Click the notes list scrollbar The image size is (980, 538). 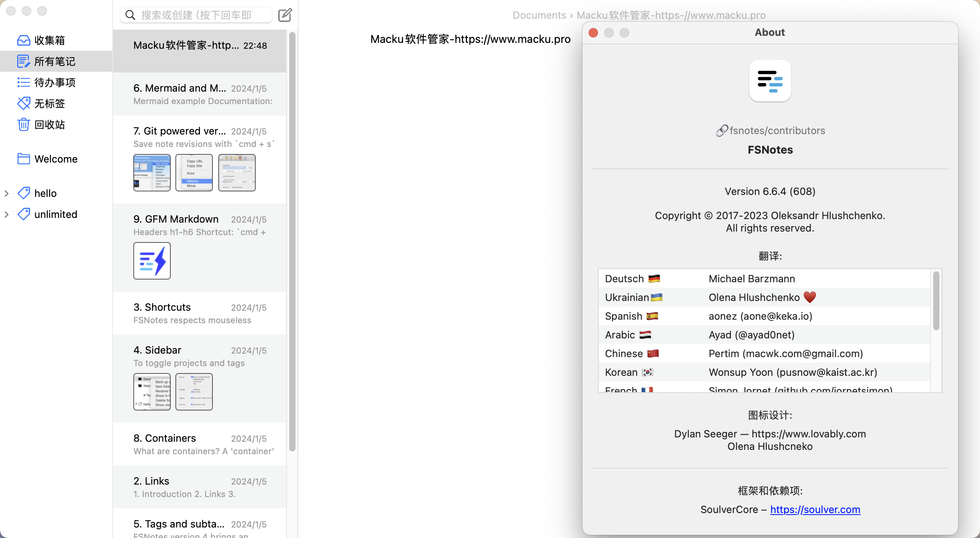tap(292, 242)
